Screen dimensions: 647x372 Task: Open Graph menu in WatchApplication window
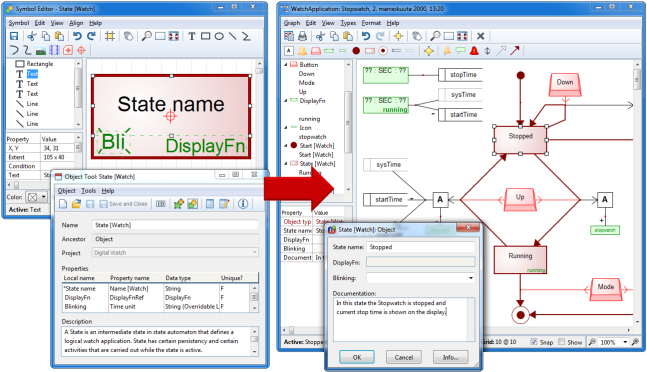click(x=292, y=23)
